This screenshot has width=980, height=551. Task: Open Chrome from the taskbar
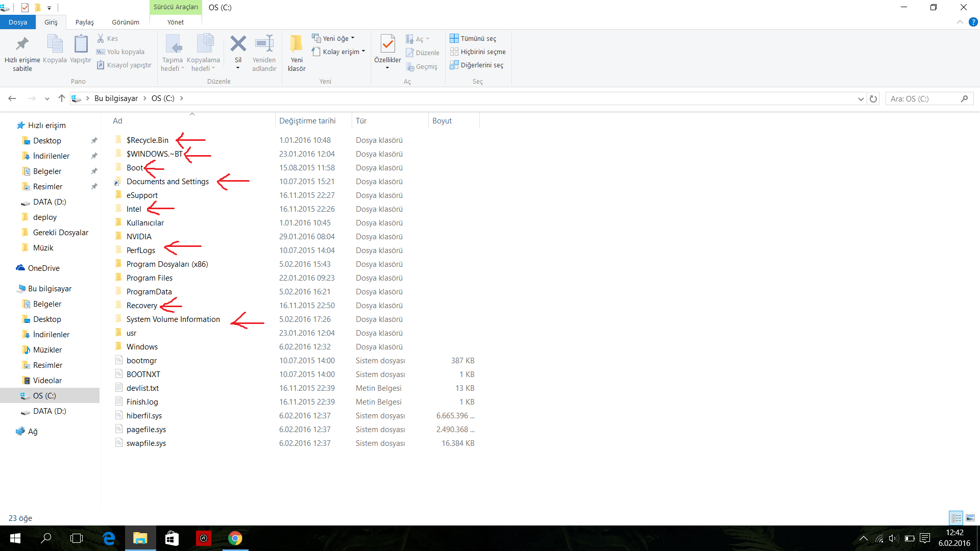point(235,538)
